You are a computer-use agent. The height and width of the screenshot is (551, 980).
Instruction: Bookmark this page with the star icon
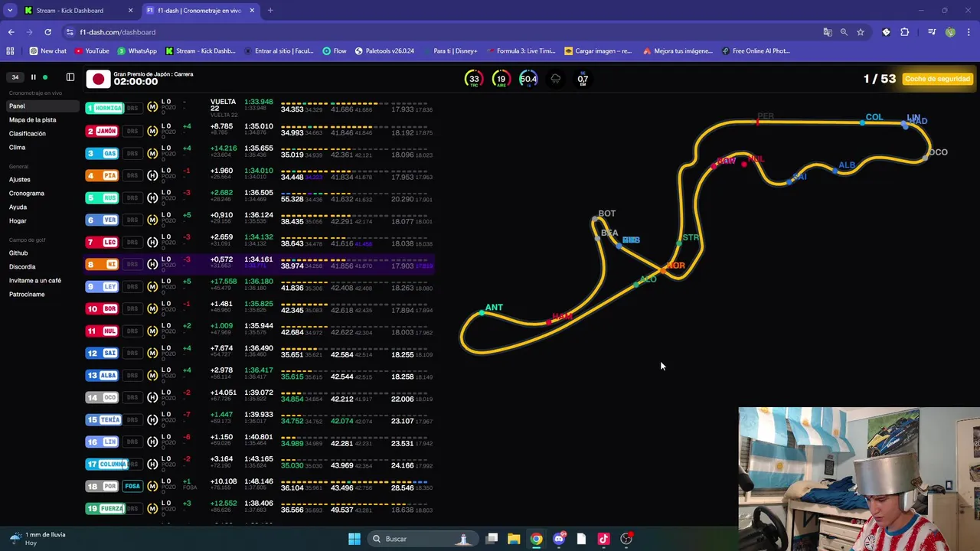[x=861, y=32]
